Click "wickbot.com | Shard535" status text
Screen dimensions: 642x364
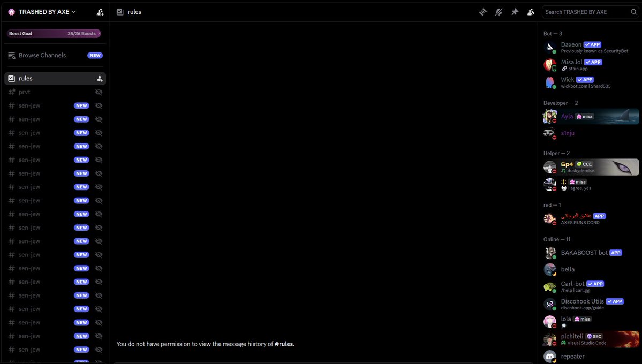585,86
